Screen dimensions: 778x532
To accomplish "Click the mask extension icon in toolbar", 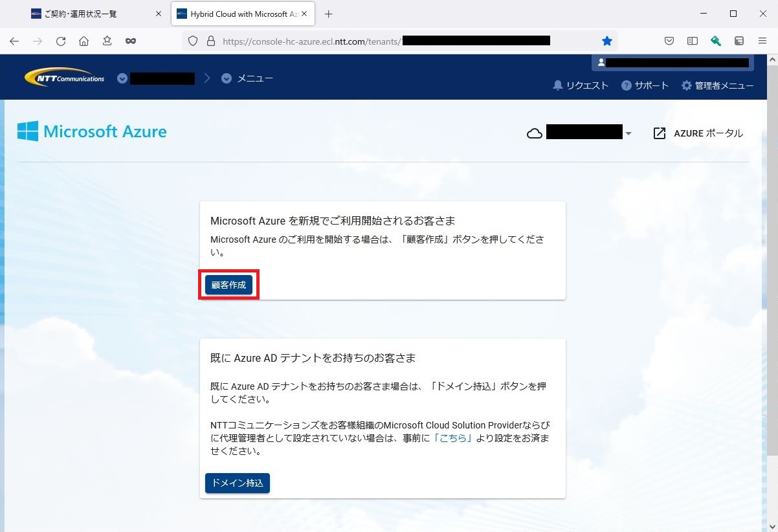I will 131,41.
